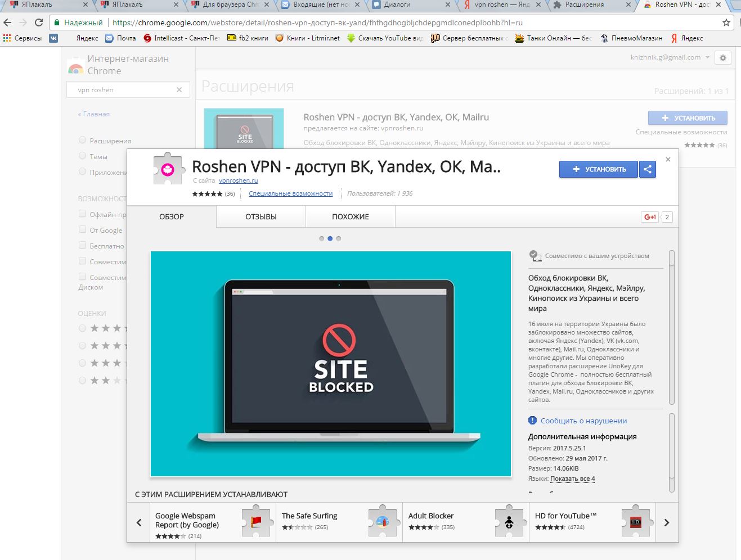Click the share icon next to install button
The height and width of the screenshot is (560, 741).
coord(648,169)
